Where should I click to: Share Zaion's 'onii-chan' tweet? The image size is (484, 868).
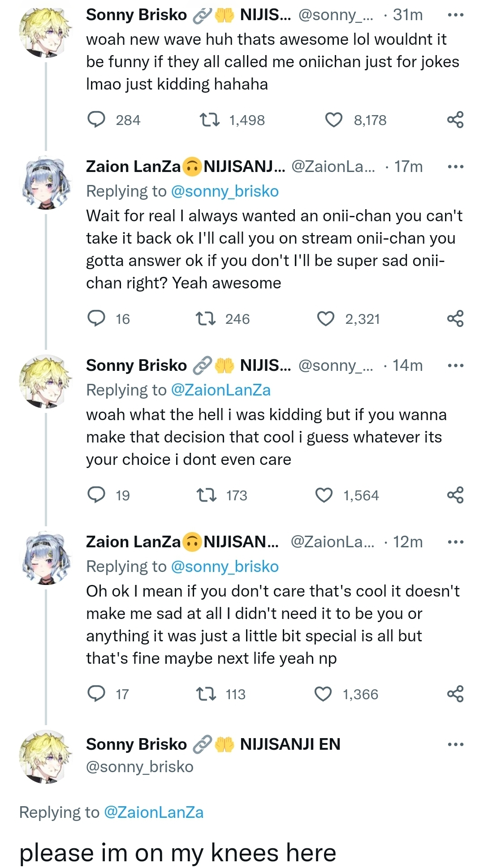(x=455, y=319)
